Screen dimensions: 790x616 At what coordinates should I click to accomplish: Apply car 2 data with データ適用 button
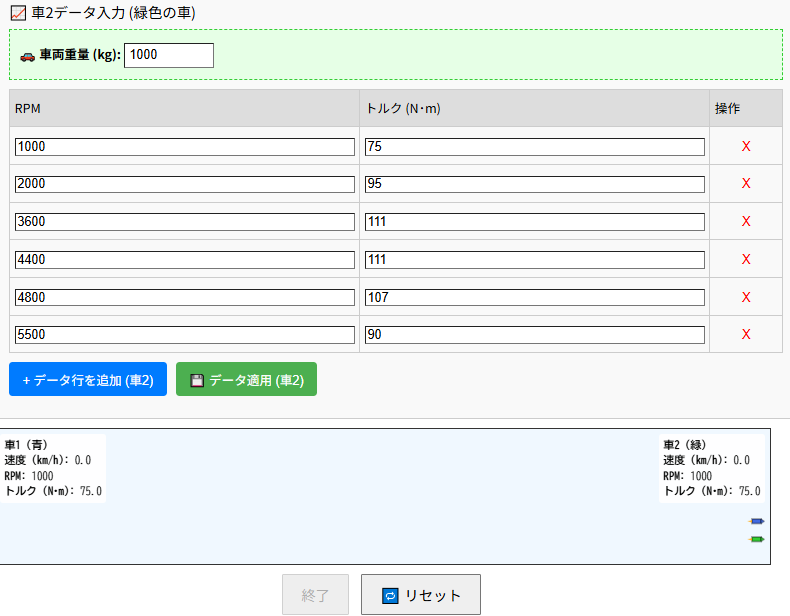click(x=246, y=380)
